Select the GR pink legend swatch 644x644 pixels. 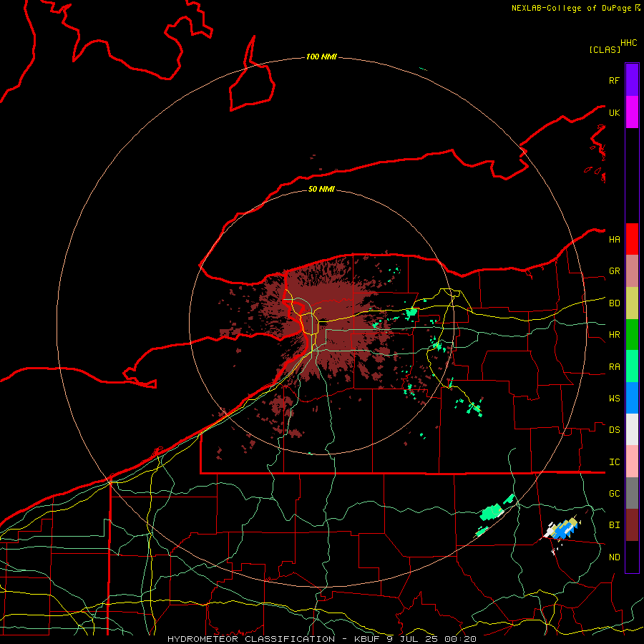tap(632, 270)
